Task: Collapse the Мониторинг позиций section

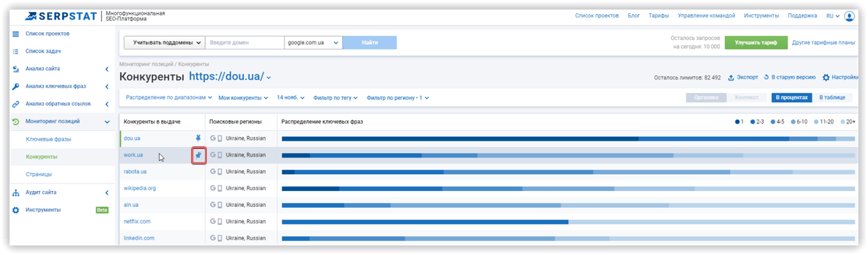Action: [x=107, y=121]
